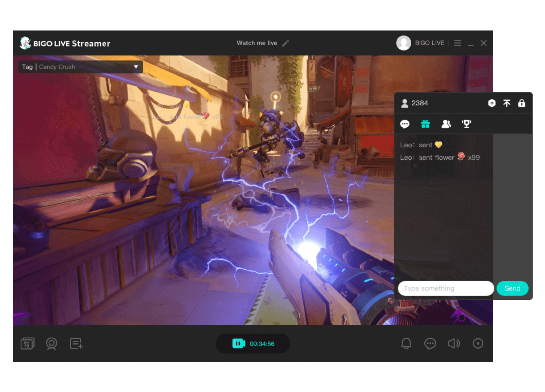Collapse the chat panel upward

pos(507,103)
